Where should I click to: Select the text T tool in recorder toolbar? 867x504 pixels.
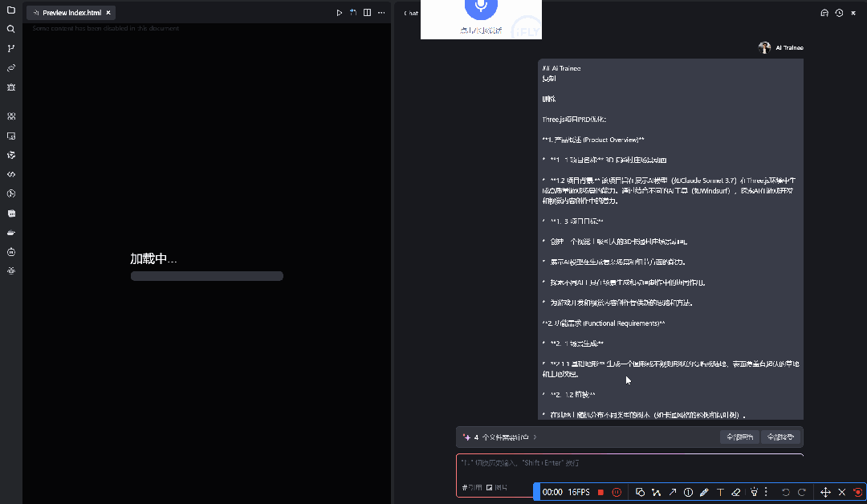(x=720, y=492)
